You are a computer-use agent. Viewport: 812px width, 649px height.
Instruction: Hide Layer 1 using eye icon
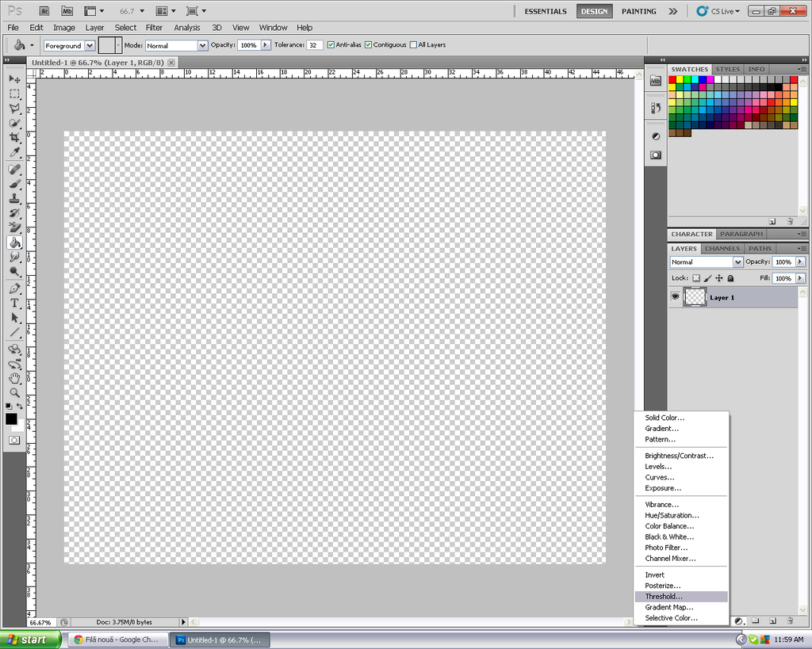coord(676,297)
